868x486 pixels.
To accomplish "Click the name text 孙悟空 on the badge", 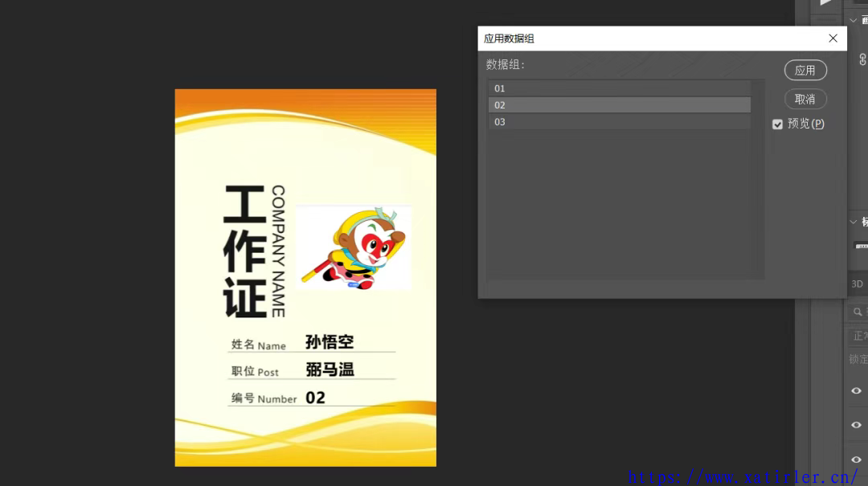I will click(x=330, y=342).
